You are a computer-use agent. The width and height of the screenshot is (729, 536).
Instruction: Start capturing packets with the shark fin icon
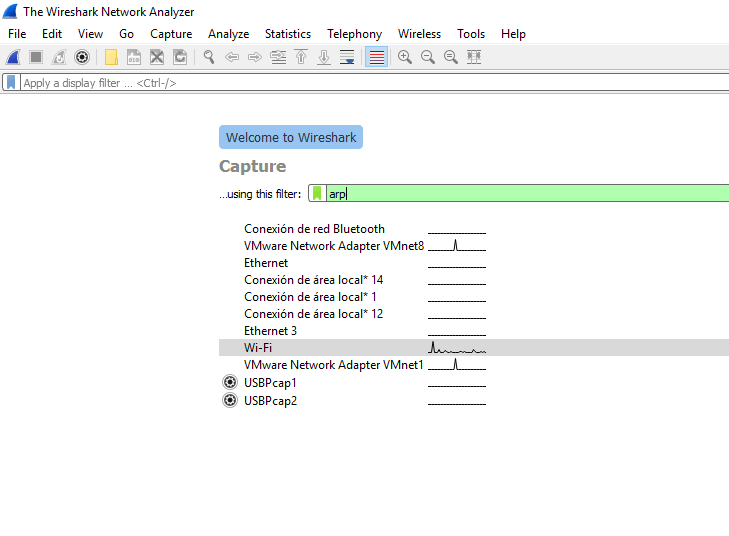(x=13, y=57)
